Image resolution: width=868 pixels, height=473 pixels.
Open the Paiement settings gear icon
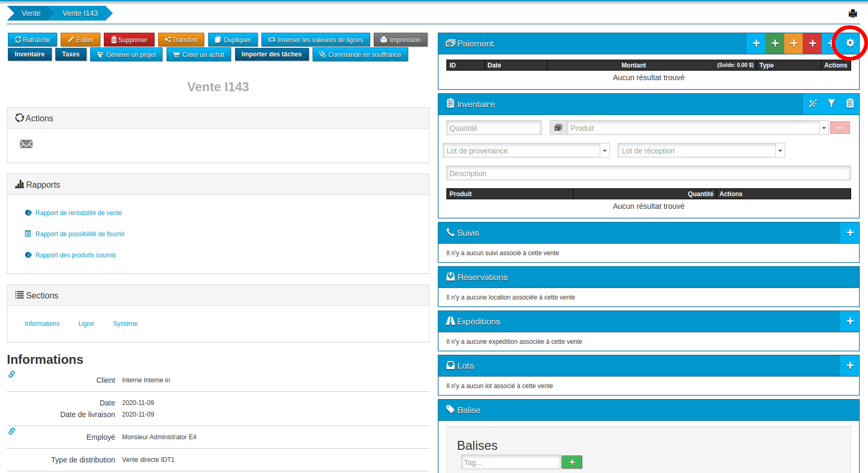coord(850,43)
